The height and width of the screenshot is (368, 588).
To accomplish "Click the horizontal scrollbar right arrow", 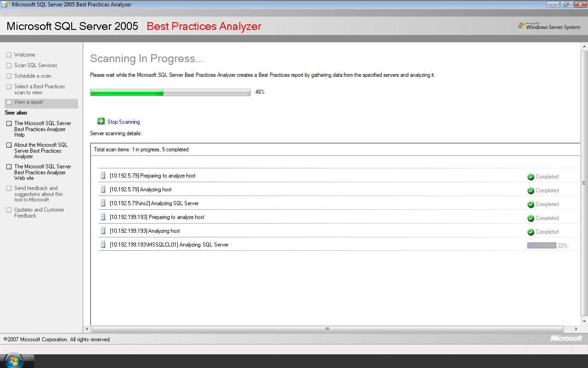I will pyautogui.click(x=577, y=329).
